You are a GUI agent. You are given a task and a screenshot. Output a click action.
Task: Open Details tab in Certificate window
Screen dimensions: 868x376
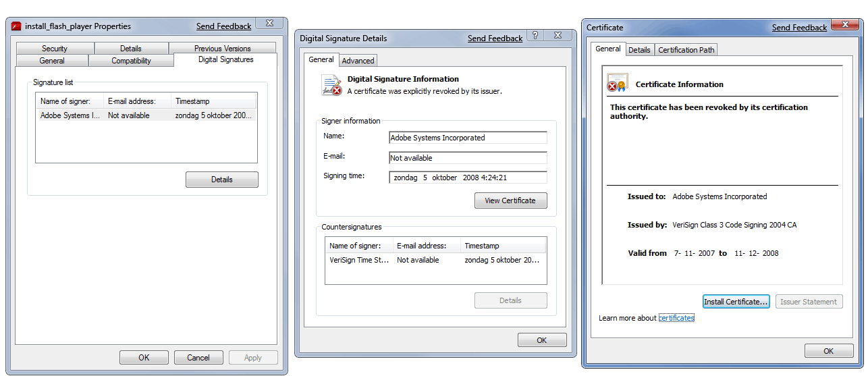point(639,50)
